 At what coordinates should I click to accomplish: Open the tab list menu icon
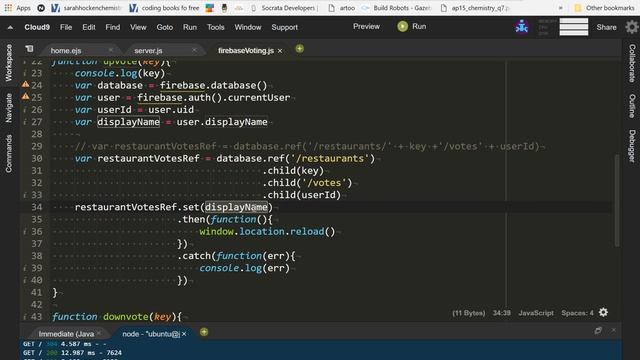(x=29, y=49)
